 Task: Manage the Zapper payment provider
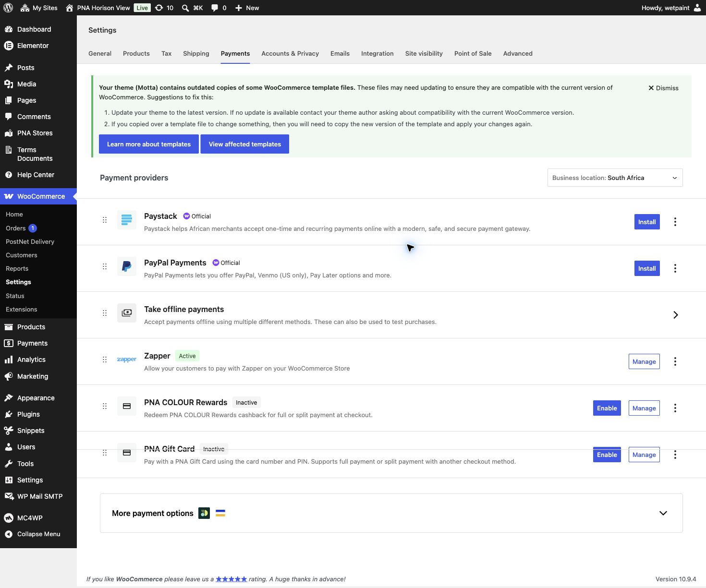point(644,361)
